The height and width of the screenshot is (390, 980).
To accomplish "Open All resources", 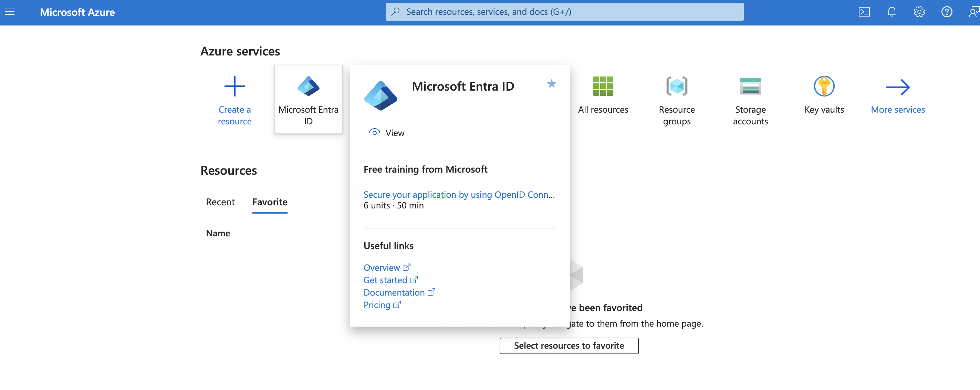I will click(603, 94).
